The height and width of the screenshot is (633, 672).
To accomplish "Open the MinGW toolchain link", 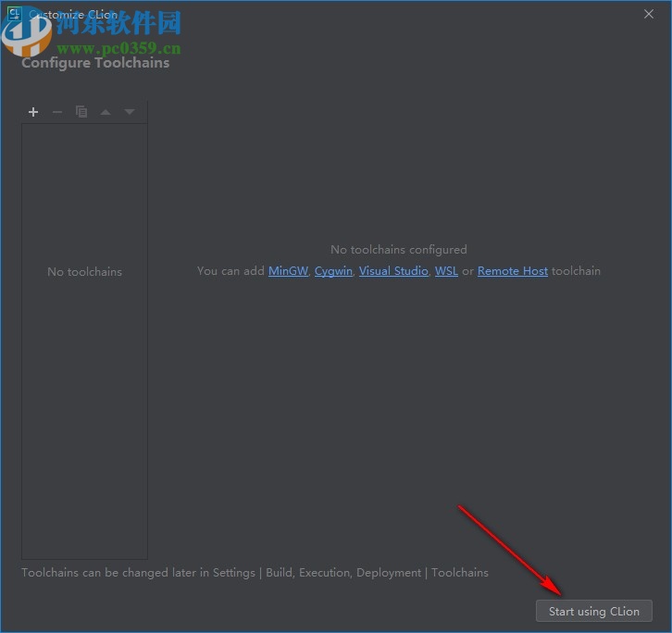I will (288, 271).
